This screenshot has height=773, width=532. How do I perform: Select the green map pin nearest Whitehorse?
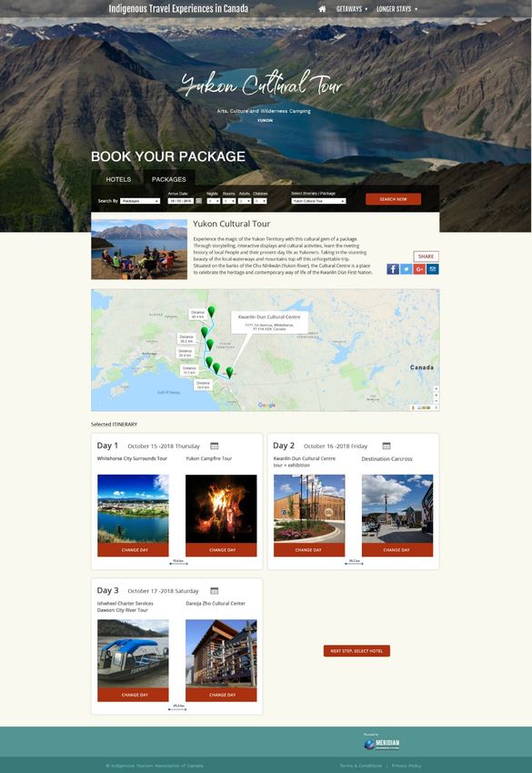tap(230, 372)
